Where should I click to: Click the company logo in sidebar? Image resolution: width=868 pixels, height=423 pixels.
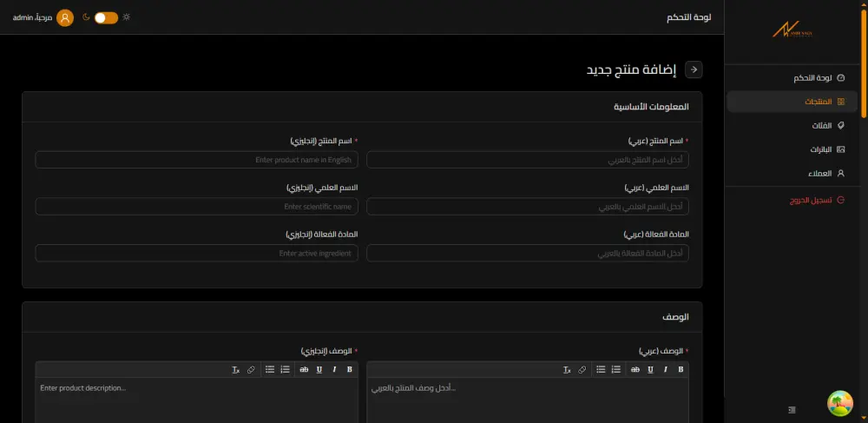(792, 30)
